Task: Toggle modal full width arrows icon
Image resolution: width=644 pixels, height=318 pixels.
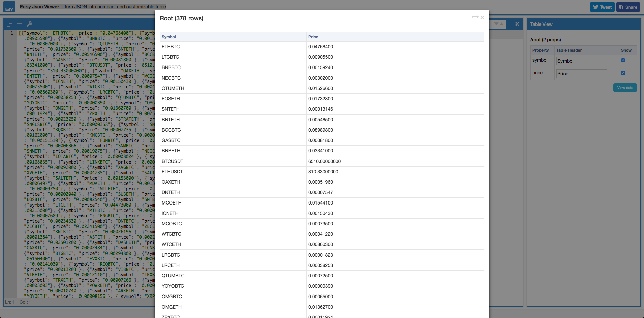Action: [475, 17]
